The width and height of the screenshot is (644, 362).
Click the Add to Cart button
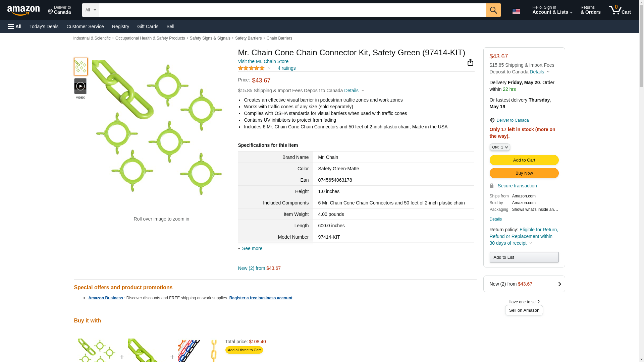524,160
